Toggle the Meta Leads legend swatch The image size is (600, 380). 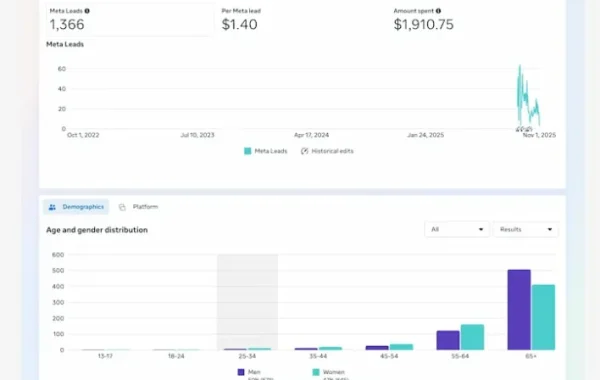pos(248,151)
